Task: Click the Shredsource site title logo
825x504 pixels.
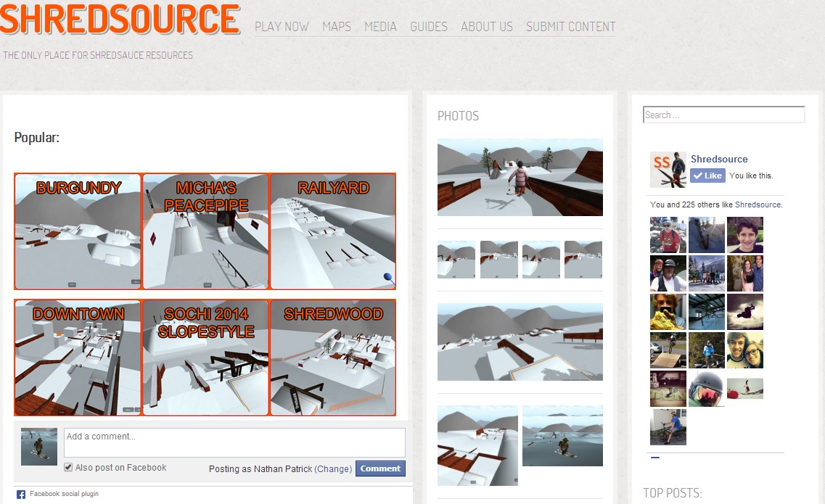Action: 120,19
